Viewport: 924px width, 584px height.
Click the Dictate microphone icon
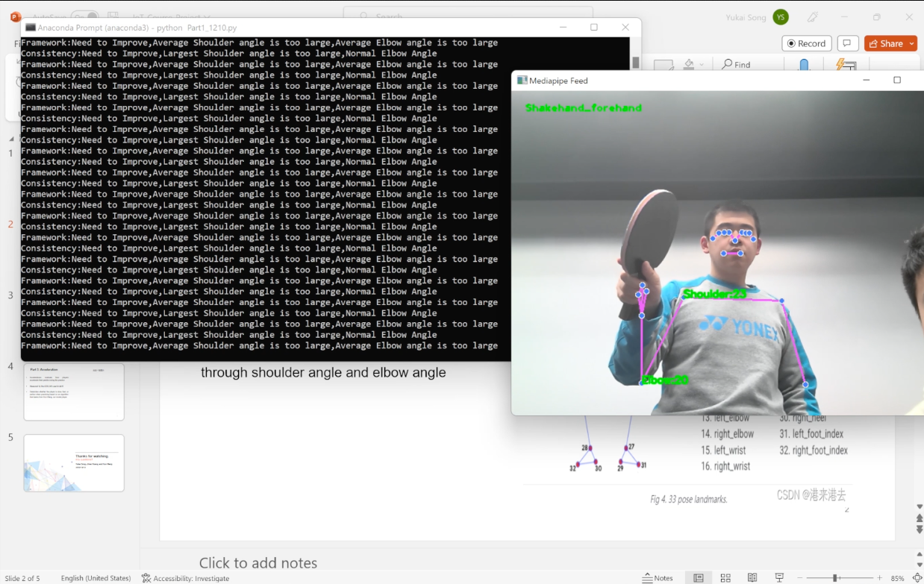(805, 65)
